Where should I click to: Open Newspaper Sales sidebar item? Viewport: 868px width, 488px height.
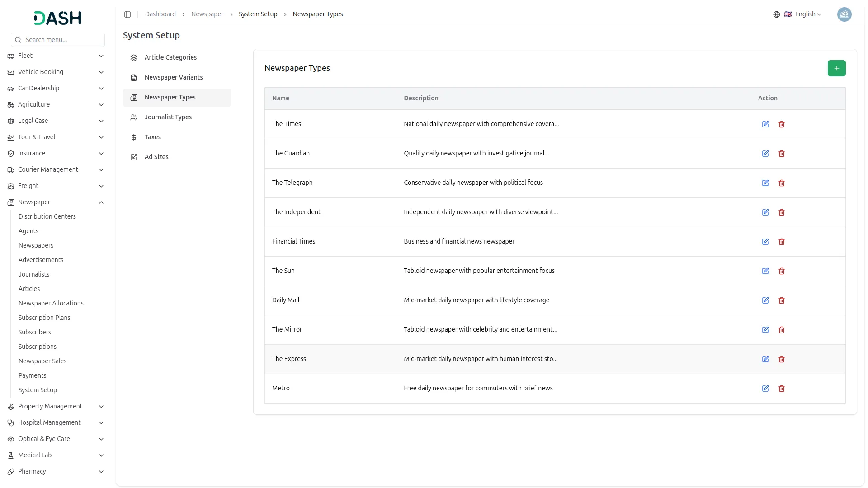click(x=42, y=361)
